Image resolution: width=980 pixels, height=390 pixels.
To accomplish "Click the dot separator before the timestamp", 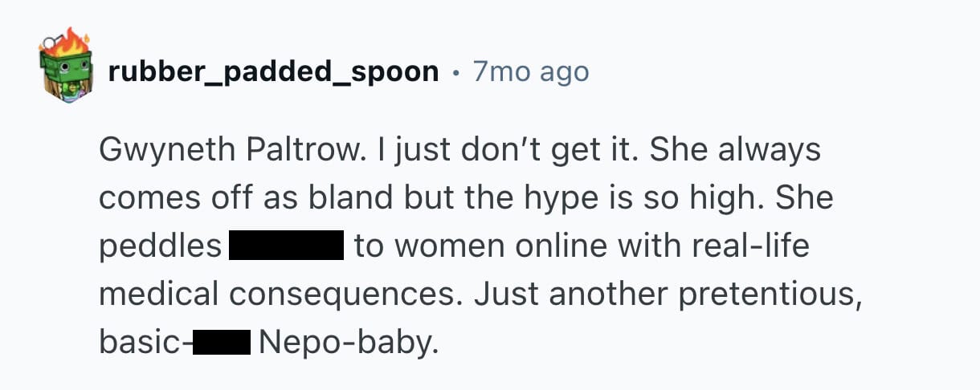I will [x=456, y=73].
